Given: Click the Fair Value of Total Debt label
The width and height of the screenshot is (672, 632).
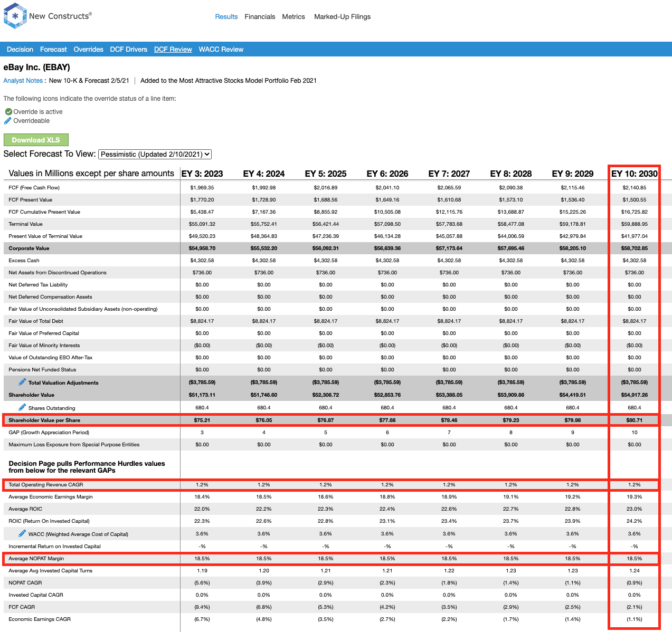Looking at the screenshot, I should coord(36,321).
